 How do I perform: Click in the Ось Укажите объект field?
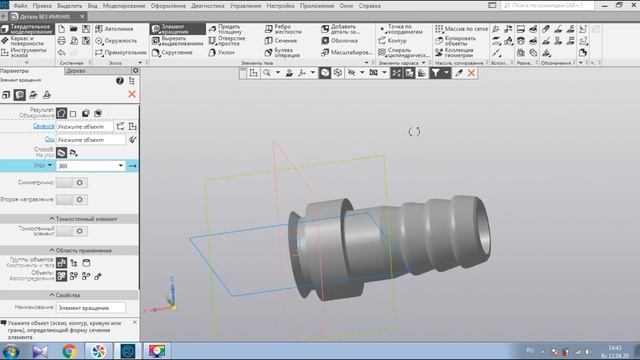click(91, 140)
